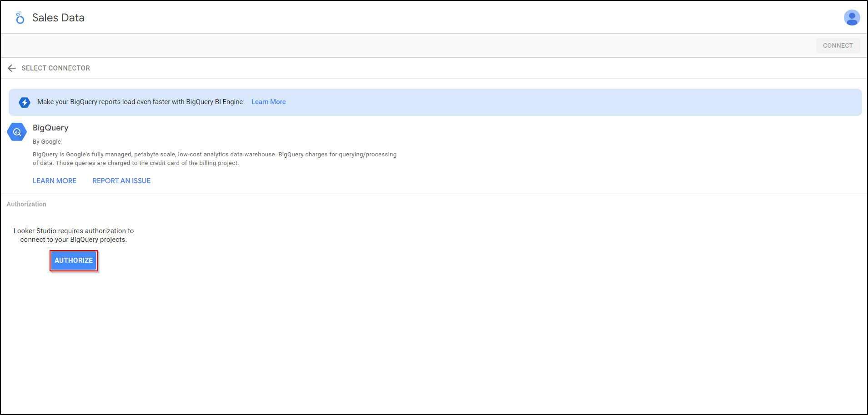Open the LEARN MORE link under BigQuery
The image size is (868, 415).
[x=55, y=181]
